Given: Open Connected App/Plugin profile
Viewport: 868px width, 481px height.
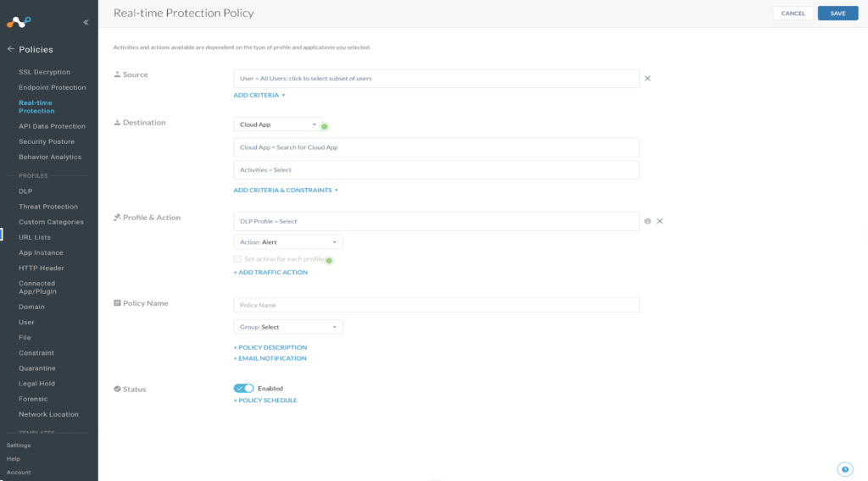Looking at the screenshot, I should [x=37, y=287].
